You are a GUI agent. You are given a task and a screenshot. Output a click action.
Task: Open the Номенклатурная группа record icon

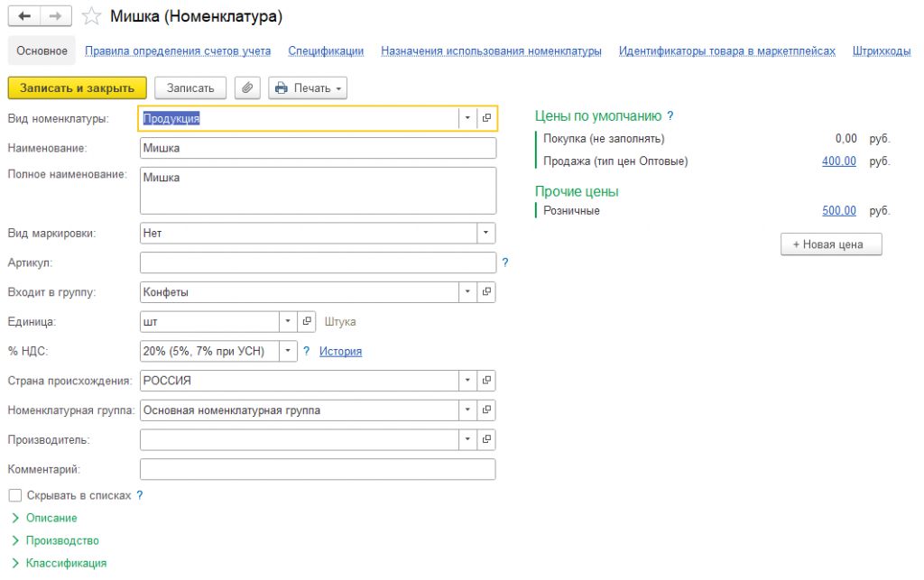(x=486, y=410)
